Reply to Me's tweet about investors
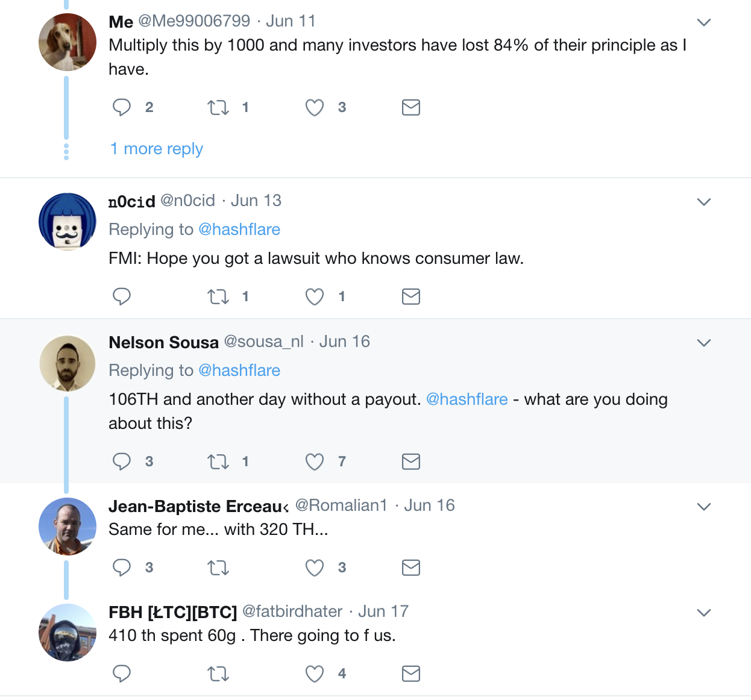The height and width of the screenshot is (700, 751). 122,107
